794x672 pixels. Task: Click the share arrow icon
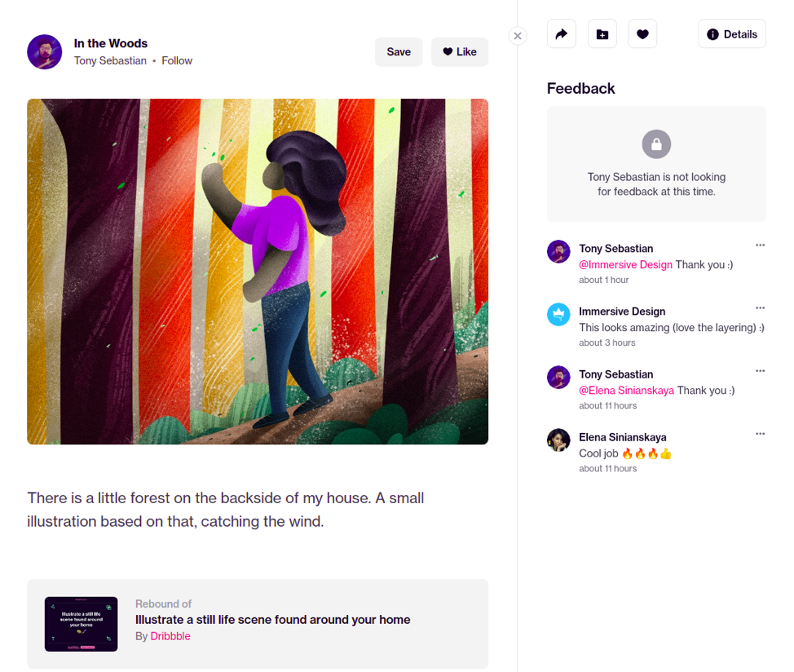(561, 34)
